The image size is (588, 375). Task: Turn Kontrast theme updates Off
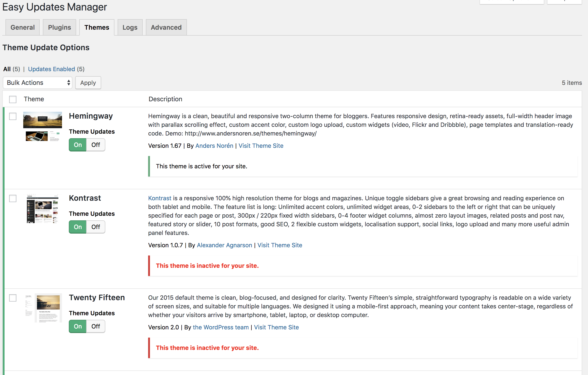pyautogui.click(x=96, y=227)
